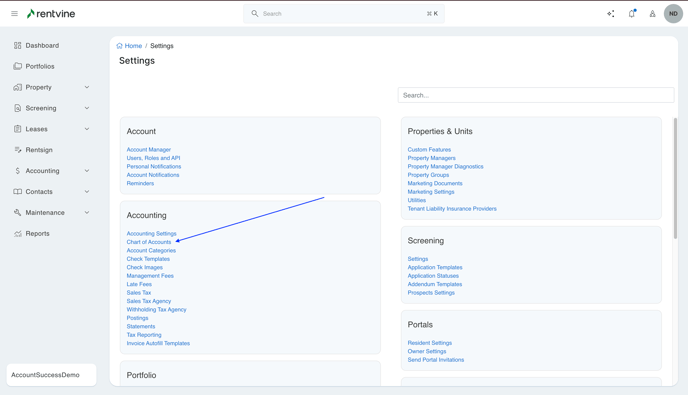688x395 pixels.
Task: Open Accounting Settings link
Action: tap(151, 233)
